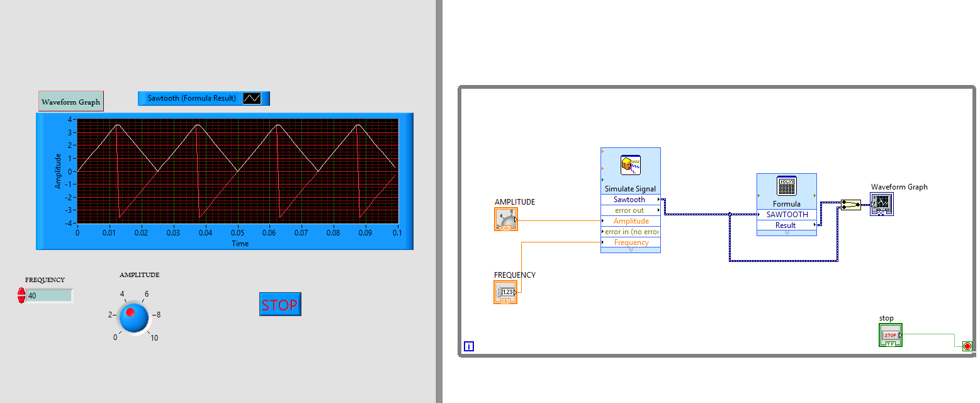Click the FREQUENCY value field showing 40
The image size is (980, 403).
point(48,295)
